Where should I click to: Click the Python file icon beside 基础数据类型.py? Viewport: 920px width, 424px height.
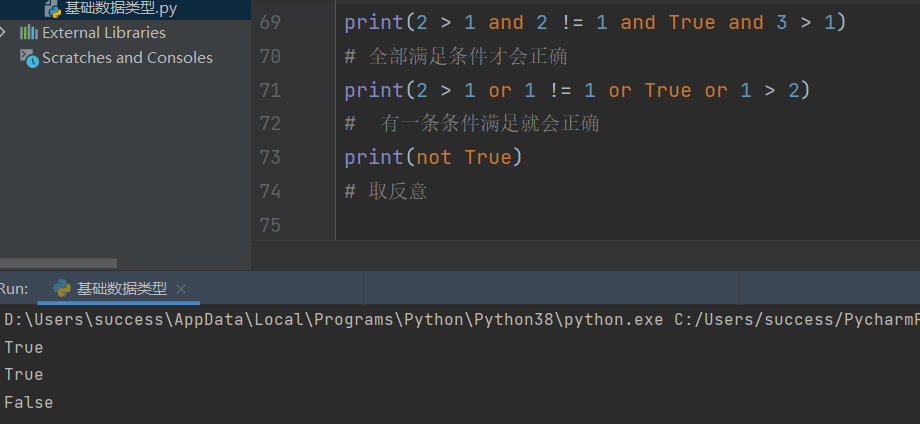coord(53,8)
